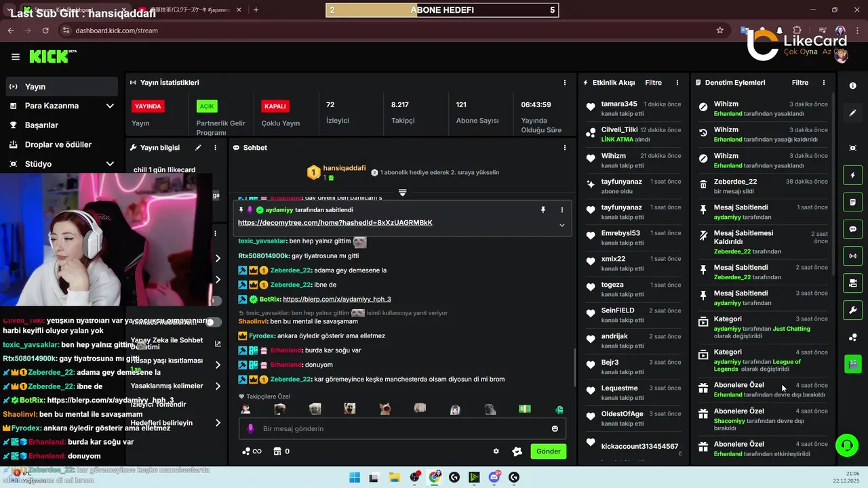Click the chat bubble icon in right sidebar
Image resolution: width=868 pixels, height=488 pixels.
point(852,229)
